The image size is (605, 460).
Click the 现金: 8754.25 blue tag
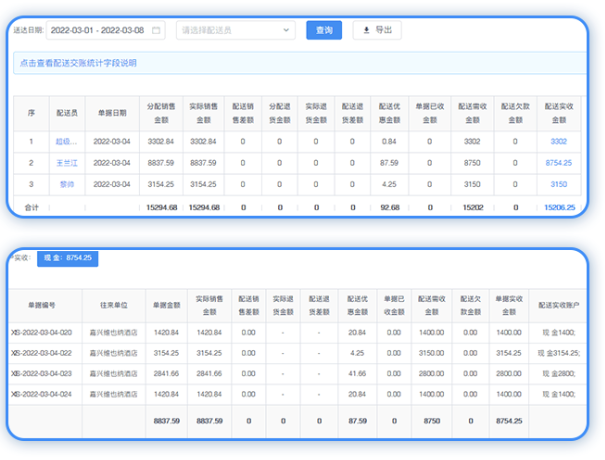68,258
